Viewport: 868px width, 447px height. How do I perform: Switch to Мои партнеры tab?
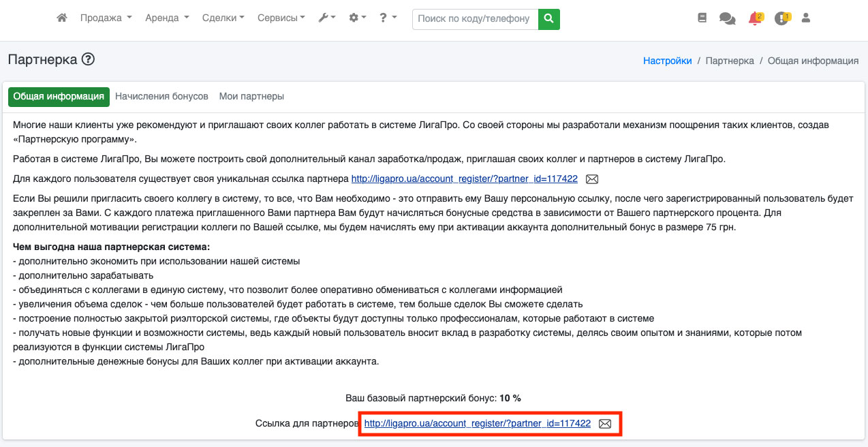[251, 96]
